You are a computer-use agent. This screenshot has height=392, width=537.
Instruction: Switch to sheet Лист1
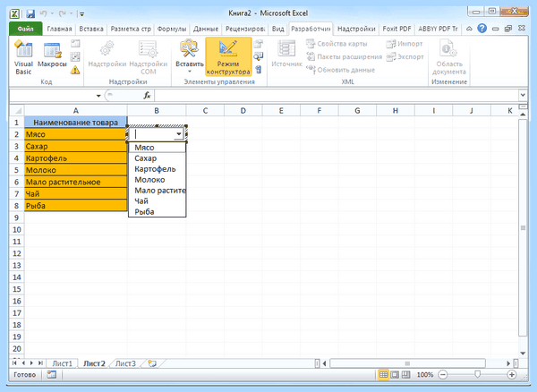(63, 363)
